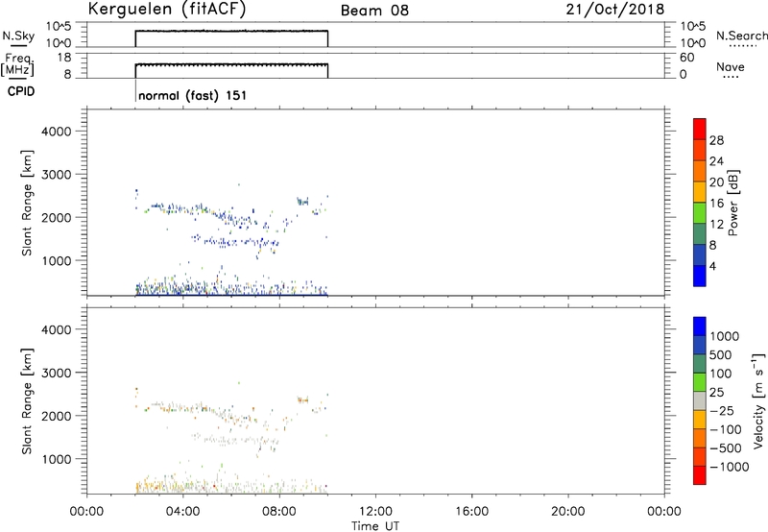This screenshot has width=768, height=532.
Task: Click the Nave legend label
Action: 731,66
